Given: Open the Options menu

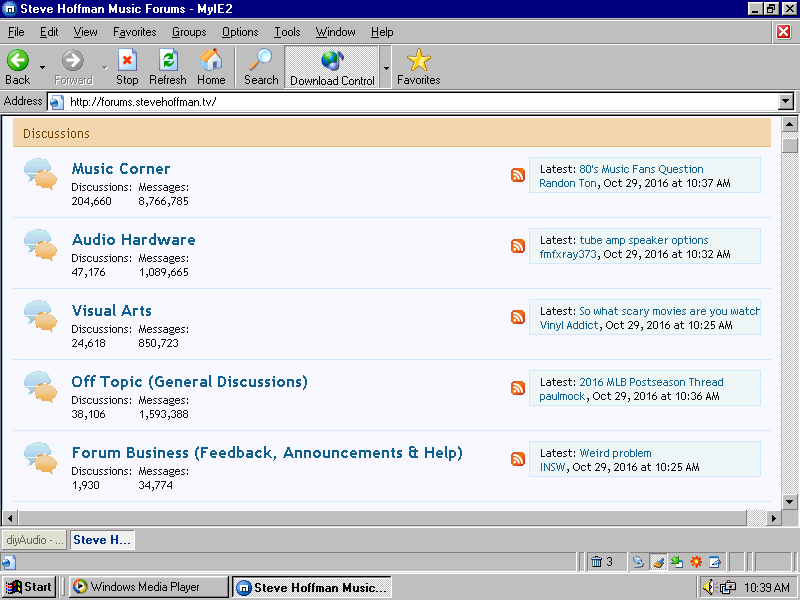Looking at the screenshot, I should [x=240, y=32].
